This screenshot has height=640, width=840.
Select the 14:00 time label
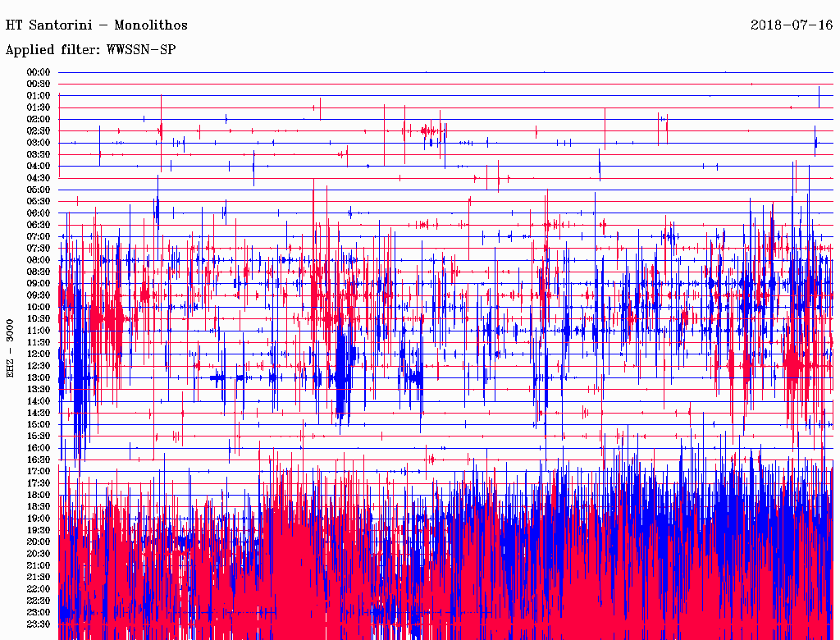(38, 401)
